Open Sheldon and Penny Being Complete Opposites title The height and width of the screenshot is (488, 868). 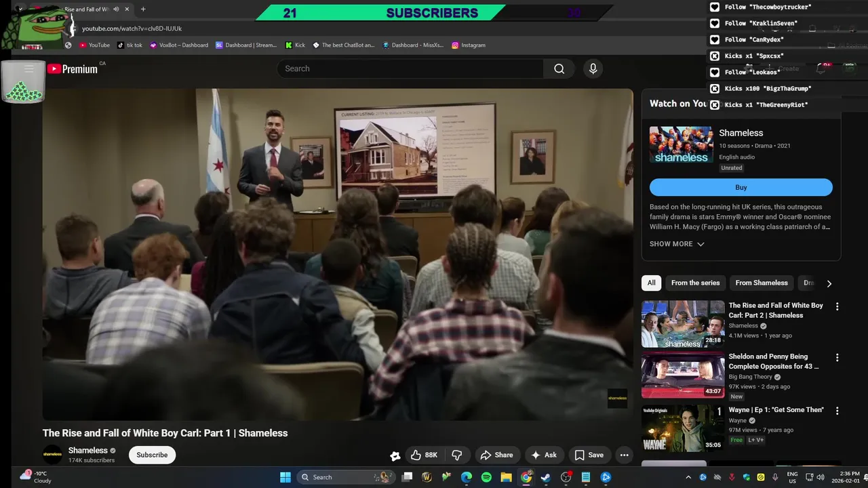(x=774, y=361)
